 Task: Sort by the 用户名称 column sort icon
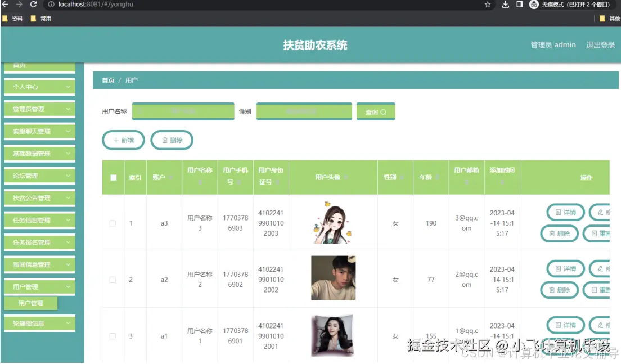200,182
